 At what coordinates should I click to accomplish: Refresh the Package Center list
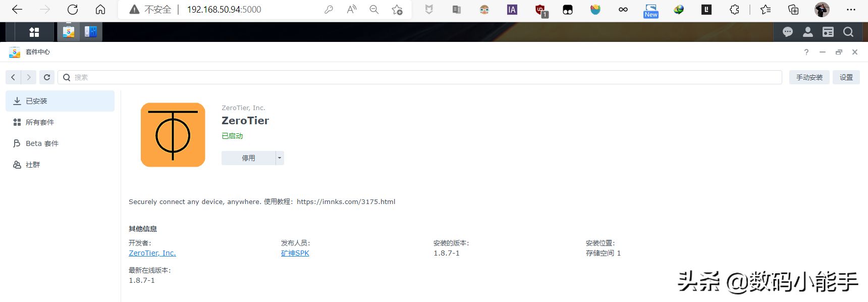[47, 77]
